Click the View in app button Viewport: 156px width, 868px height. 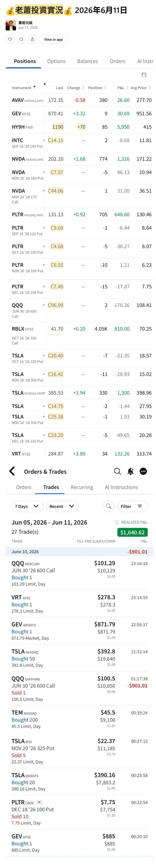point(53,39)
